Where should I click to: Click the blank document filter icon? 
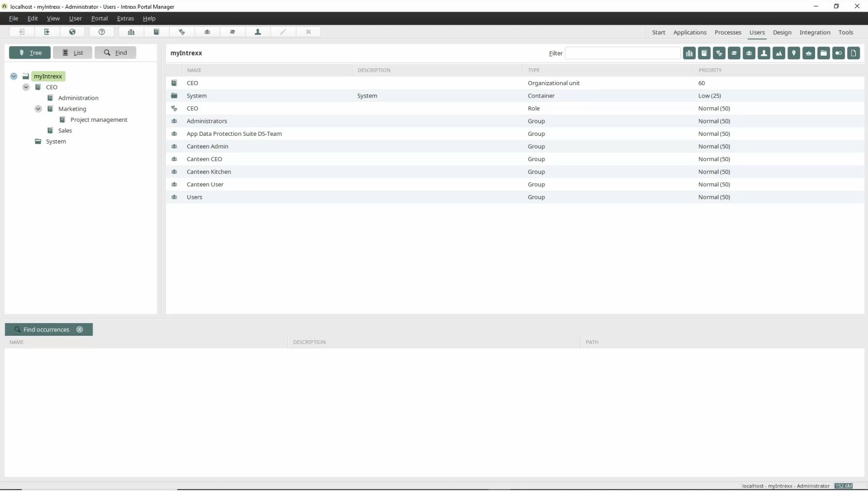(x=853, y=53)
